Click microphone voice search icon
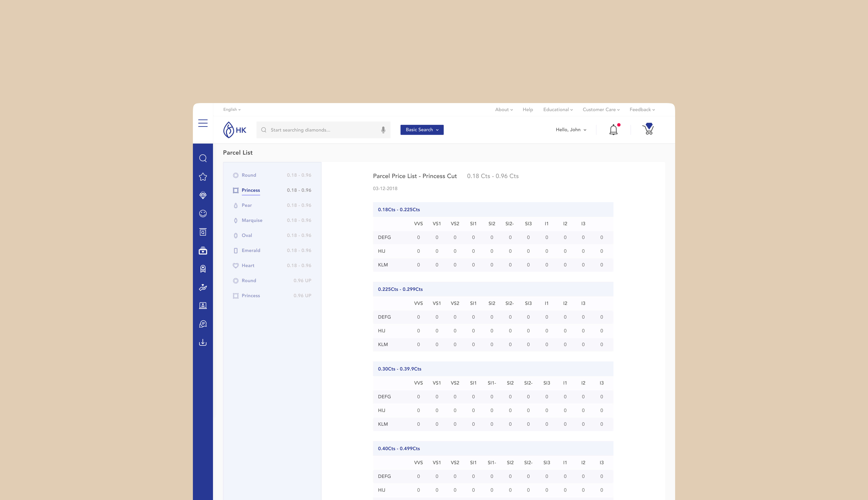Image resolution: width=868 pixels, height=500 pixels. [x=383, y=130]
